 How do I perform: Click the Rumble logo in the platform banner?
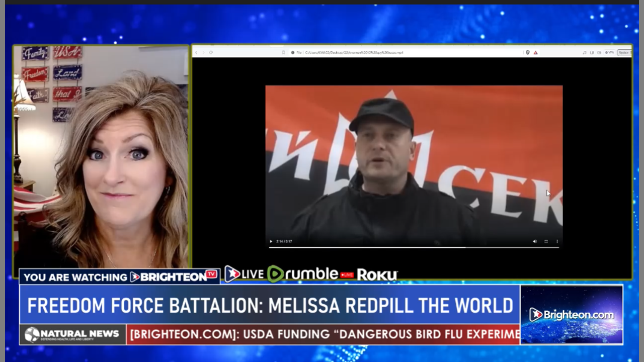point(302,274)
